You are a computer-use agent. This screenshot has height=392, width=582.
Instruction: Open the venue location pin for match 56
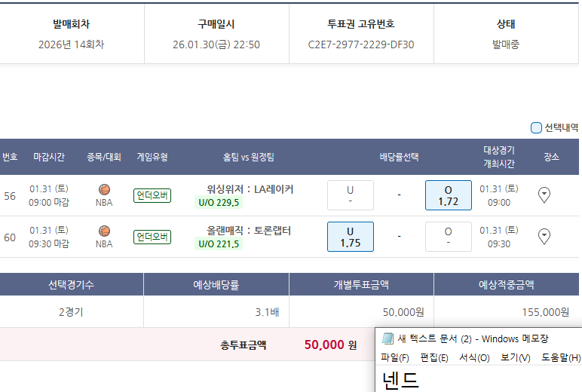tap(544, 195)
